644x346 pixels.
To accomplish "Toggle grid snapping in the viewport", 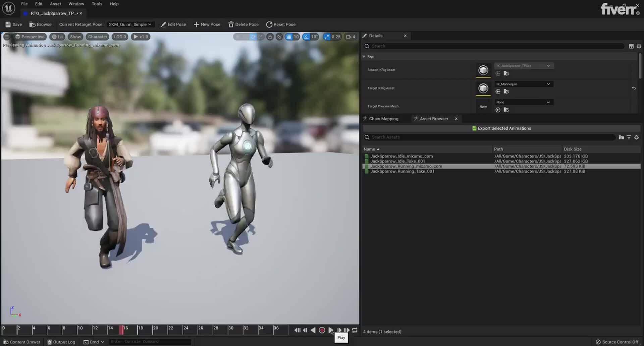I will [288, 37].
